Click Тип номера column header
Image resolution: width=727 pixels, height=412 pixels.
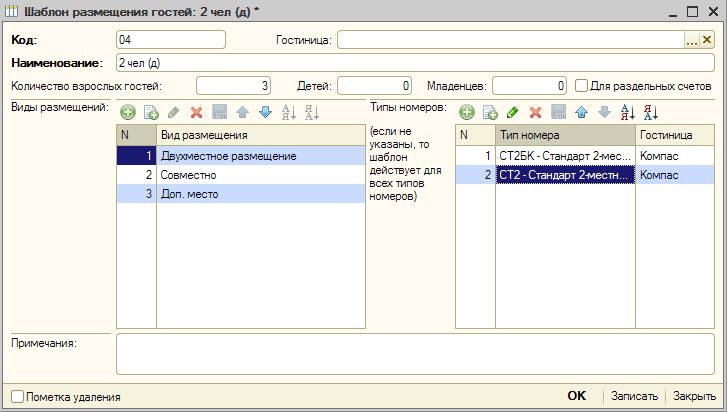565,135
